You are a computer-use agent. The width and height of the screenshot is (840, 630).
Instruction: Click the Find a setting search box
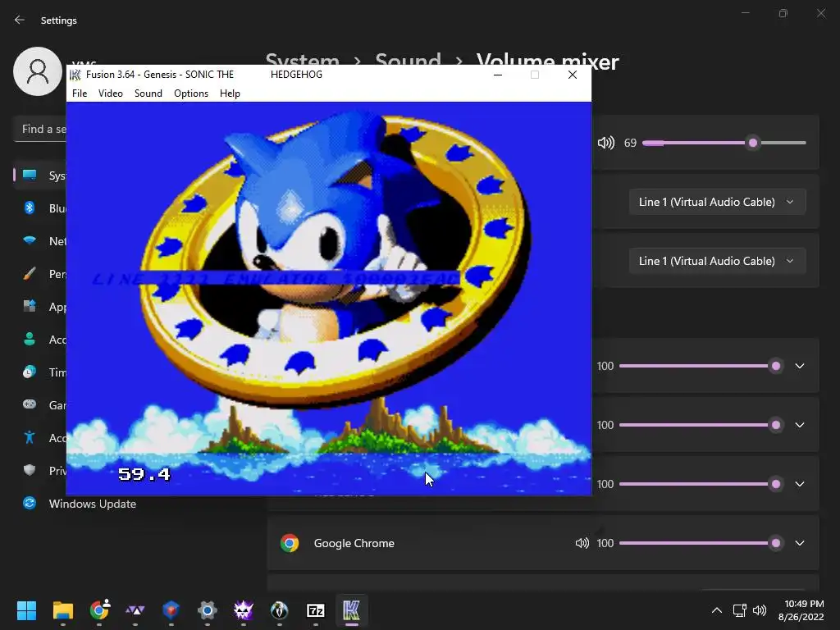coord(40,129)
